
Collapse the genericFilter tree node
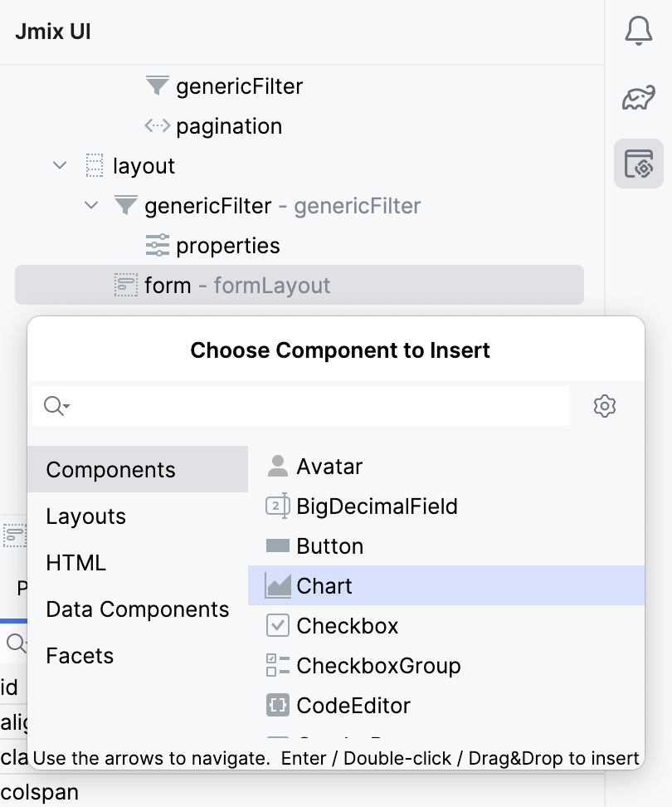91,205
